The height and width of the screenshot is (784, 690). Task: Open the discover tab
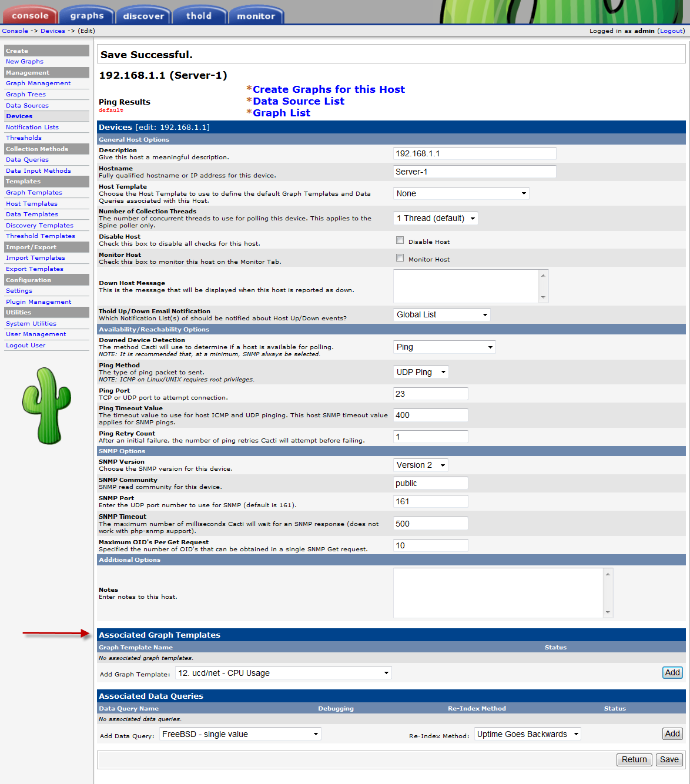click(x=143, y=15)
